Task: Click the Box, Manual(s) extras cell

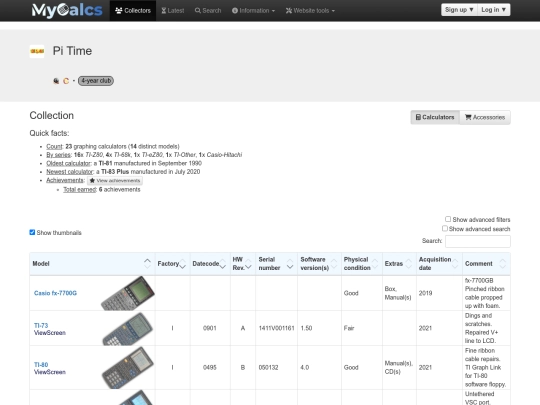Action: point(398,293)
